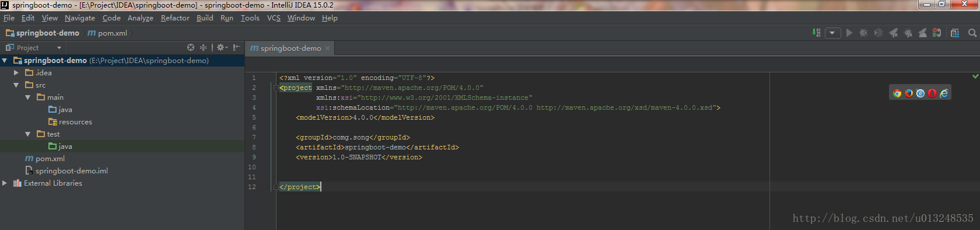This screenshot has width=980, height=230.
Task: Collapse the test folder arrow
Action: pyautogui.click(x=28, y=134)
